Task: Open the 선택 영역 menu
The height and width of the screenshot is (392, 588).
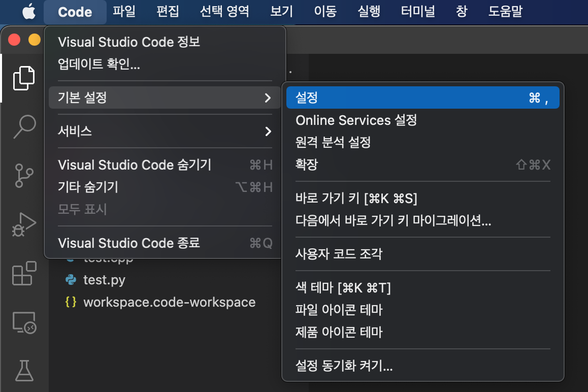Action: 224,11
